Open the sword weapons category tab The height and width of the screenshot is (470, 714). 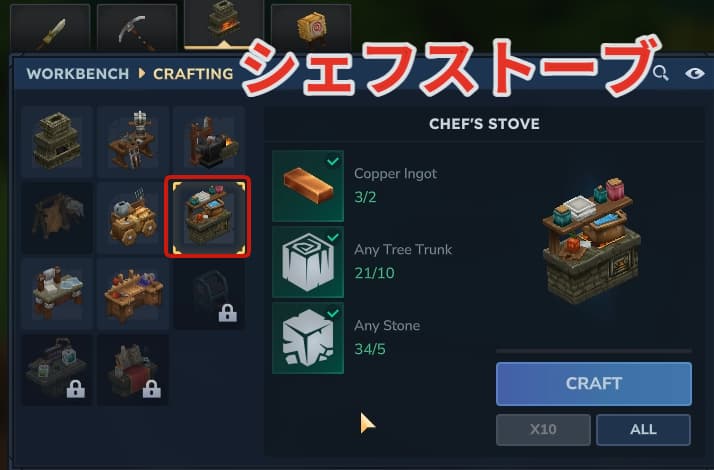(x=50, y=28)
